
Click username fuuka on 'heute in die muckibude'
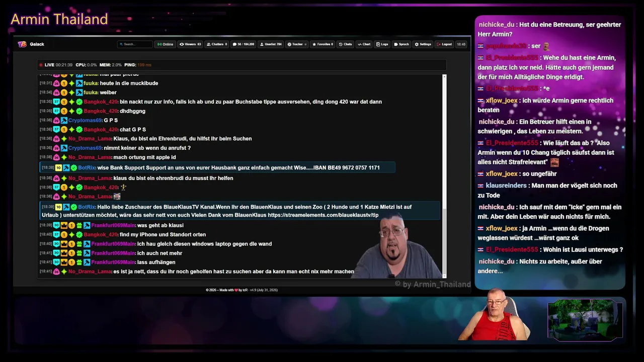click(91, 83)
